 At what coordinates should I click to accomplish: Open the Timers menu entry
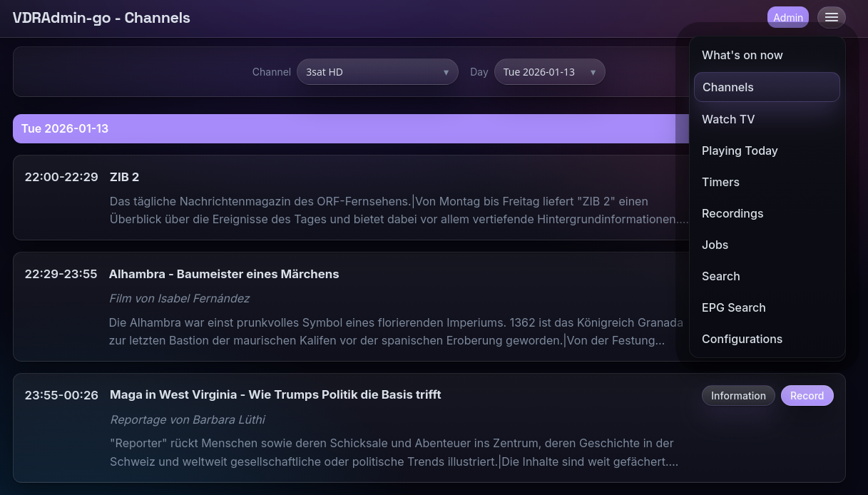pos(720,182)
